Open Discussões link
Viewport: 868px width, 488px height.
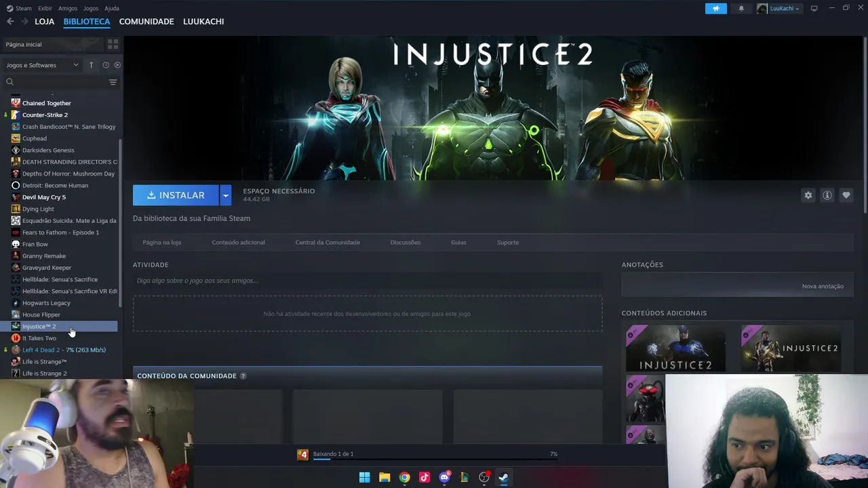click(x=406, y=242)
